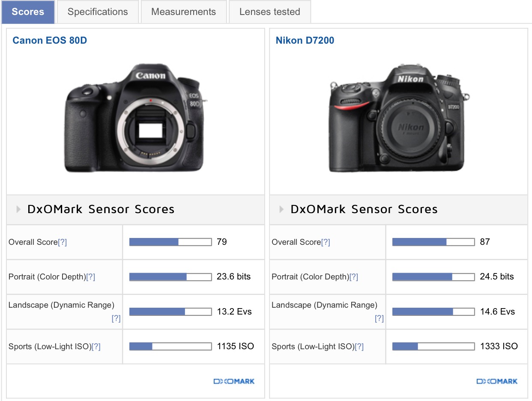This screenshot has width=532, height=401.
Task: Expand Canon's DxOMark Sensor Scores triangle
Action: point(18,209)
